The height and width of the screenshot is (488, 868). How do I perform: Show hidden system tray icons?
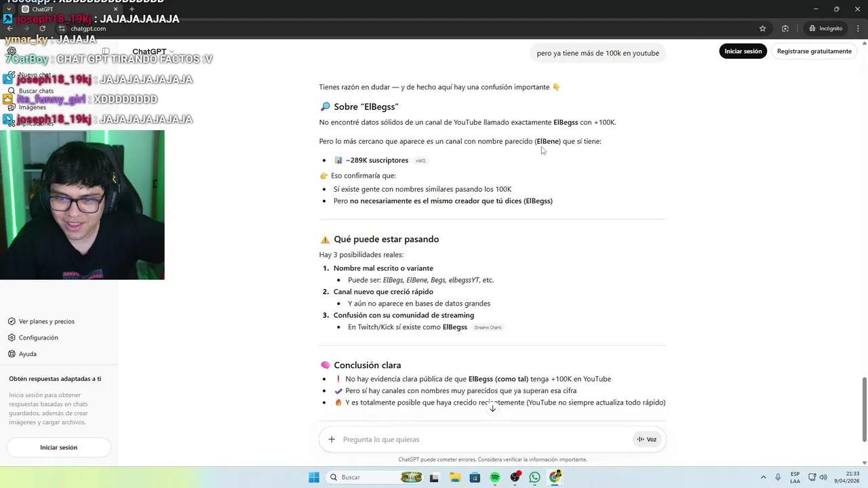(763, 477)
